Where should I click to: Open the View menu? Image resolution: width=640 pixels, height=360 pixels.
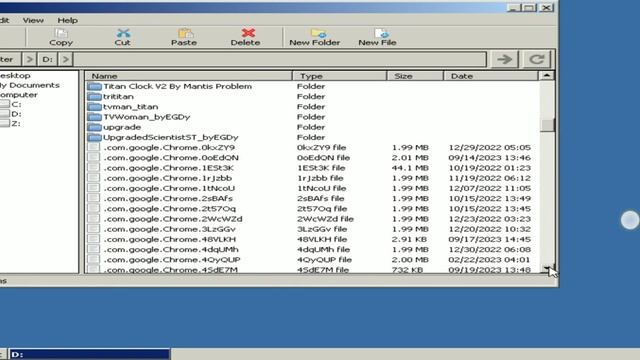tap(33, 20)
